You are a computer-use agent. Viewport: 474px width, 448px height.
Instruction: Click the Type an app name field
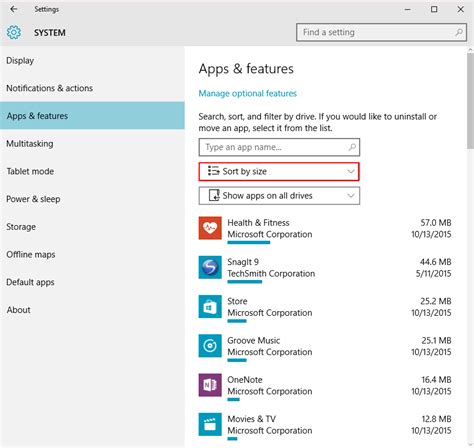[279, 147]
